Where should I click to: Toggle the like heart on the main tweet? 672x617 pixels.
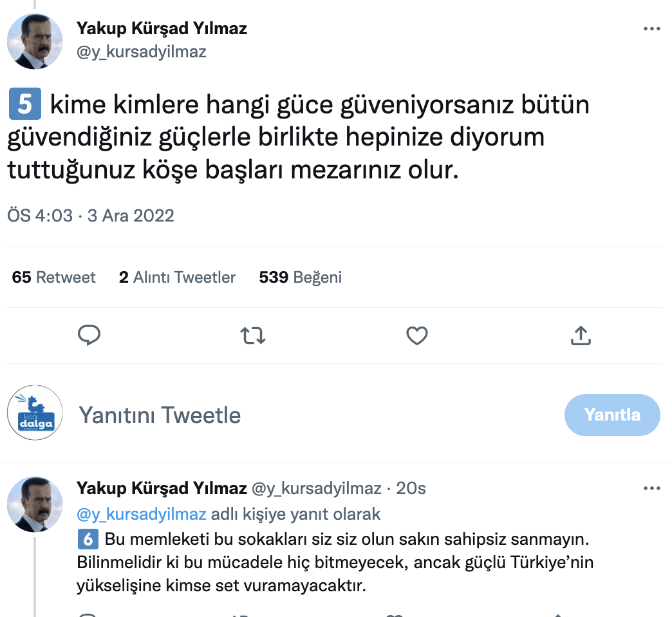[x=416, y=336]
